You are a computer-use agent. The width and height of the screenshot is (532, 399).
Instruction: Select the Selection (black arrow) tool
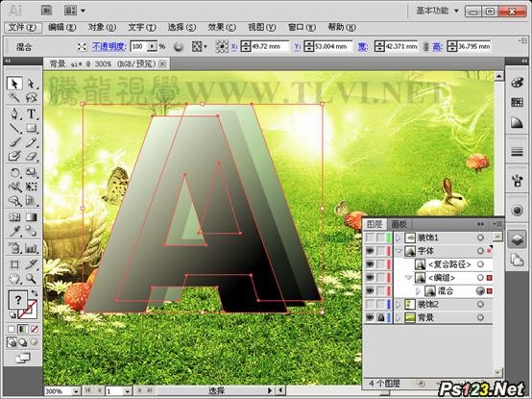(x=14, y=84)
